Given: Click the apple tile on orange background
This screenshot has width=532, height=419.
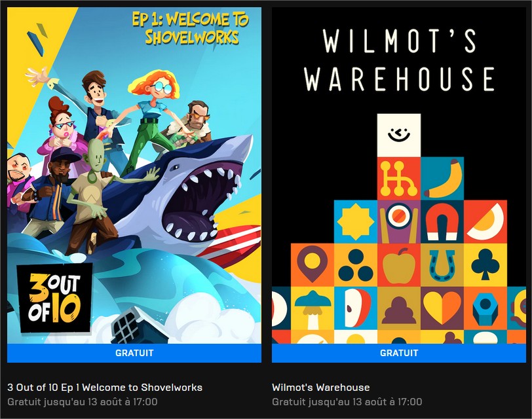Looking at the screenshot, I should (398, 264).
